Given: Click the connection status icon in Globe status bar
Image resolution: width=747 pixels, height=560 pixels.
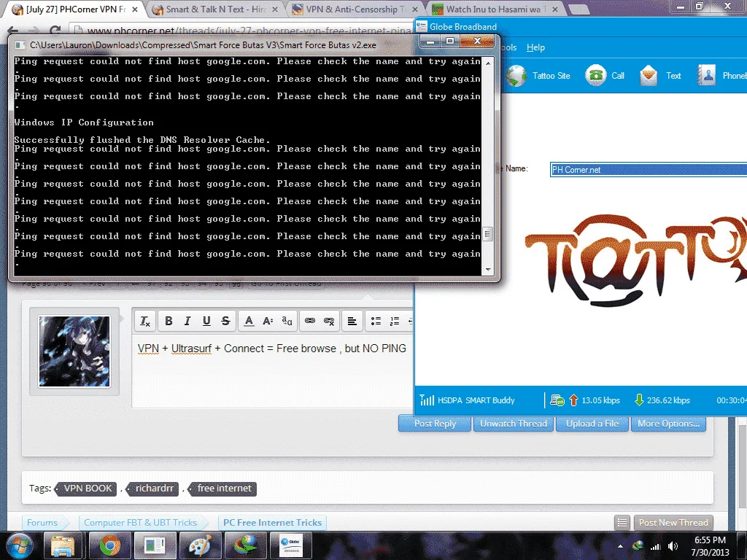Looking at the screenshot, I should (x=557, y=400).
